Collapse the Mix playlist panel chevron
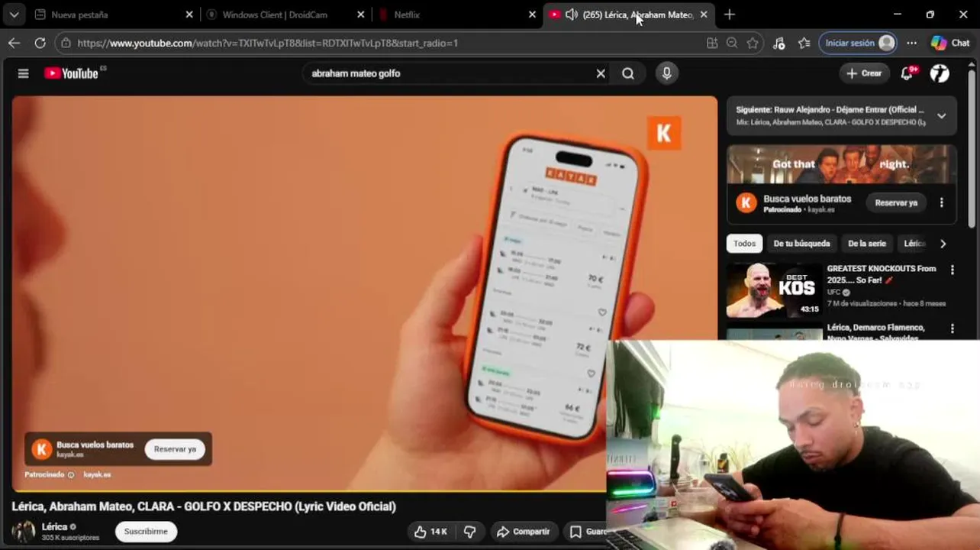 942,116
